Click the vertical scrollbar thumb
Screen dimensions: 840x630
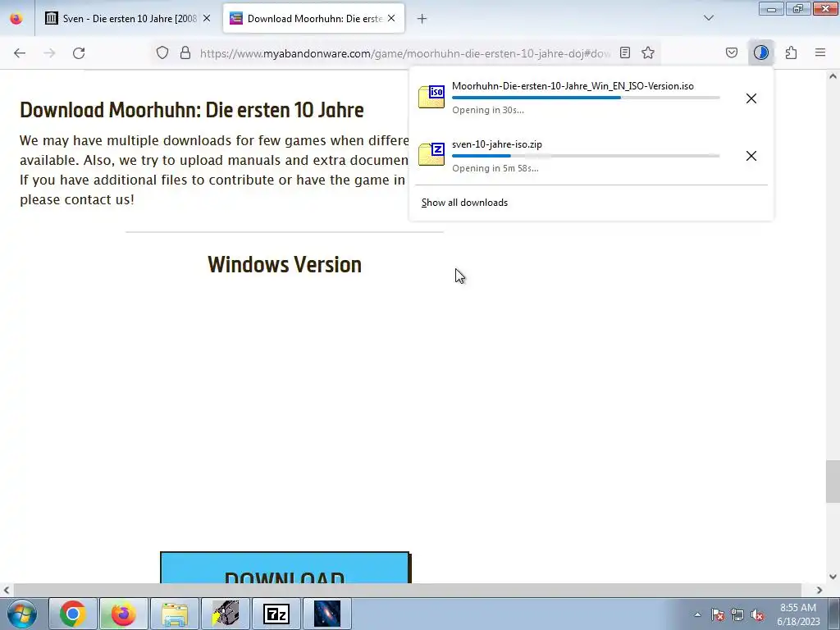point(833,482)
